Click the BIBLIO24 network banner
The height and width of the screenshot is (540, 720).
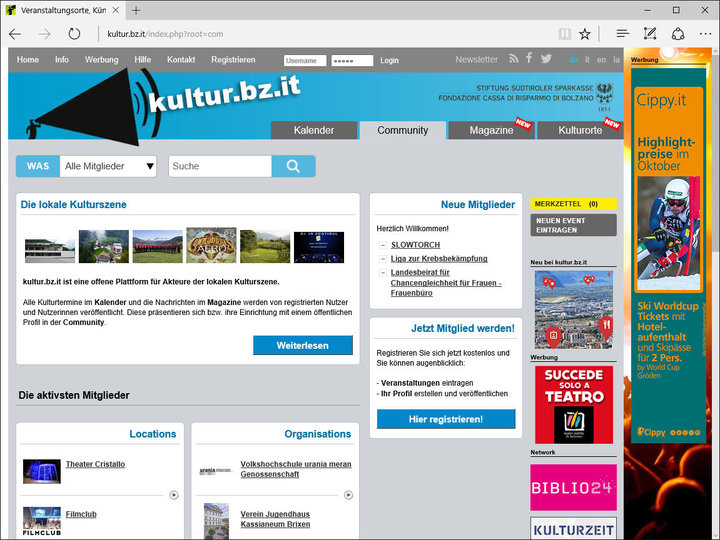pos(574,487)
